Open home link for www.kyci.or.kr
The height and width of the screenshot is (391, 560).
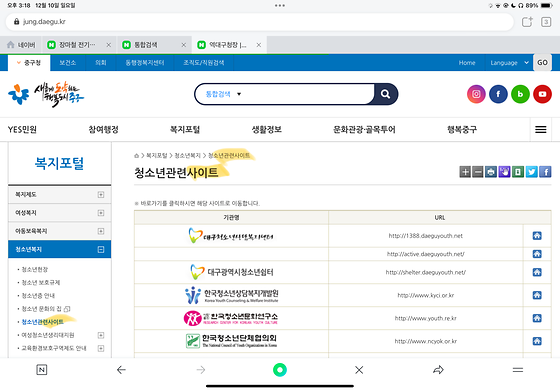[537, 295]
